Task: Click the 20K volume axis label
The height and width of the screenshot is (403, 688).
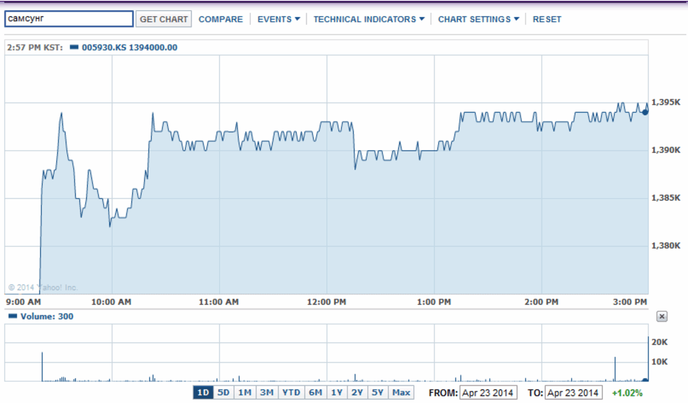Action: point(659,342)
